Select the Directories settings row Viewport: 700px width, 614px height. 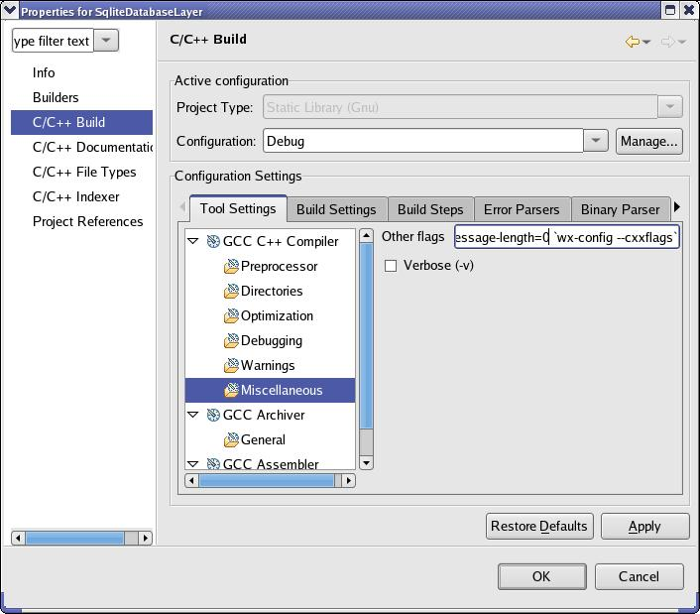point(272,292)
